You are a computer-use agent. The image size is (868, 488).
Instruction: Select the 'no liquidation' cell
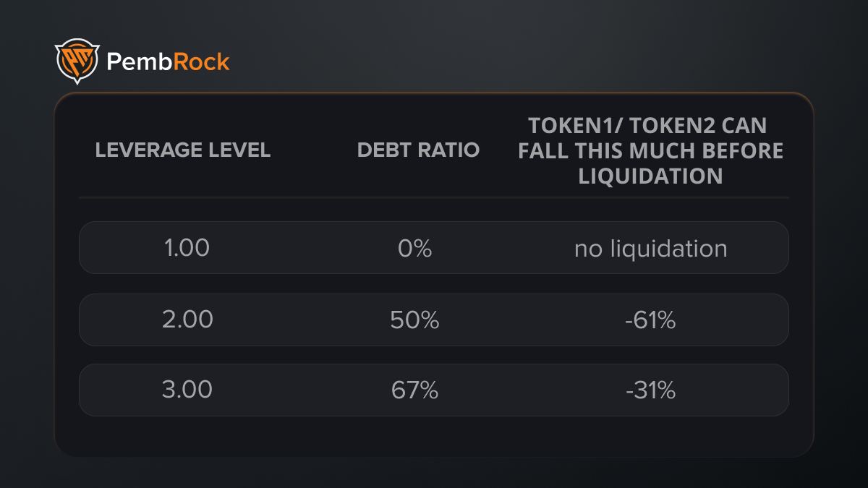point(650,249)
